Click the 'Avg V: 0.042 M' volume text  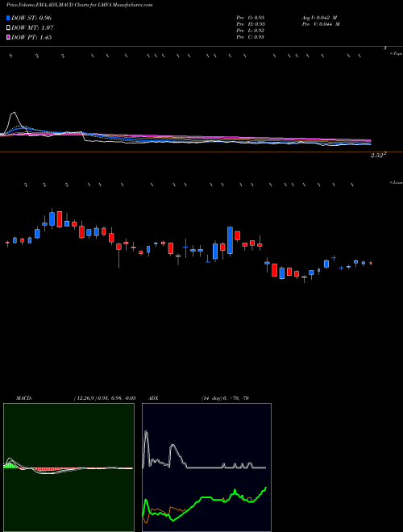(x=319, y=18)
